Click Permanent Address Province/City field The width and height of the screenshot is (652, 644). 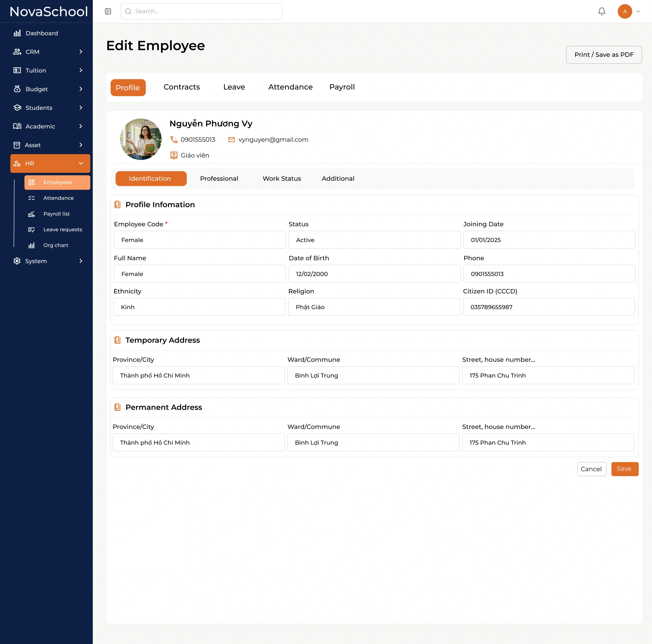[x=199, y=442]
